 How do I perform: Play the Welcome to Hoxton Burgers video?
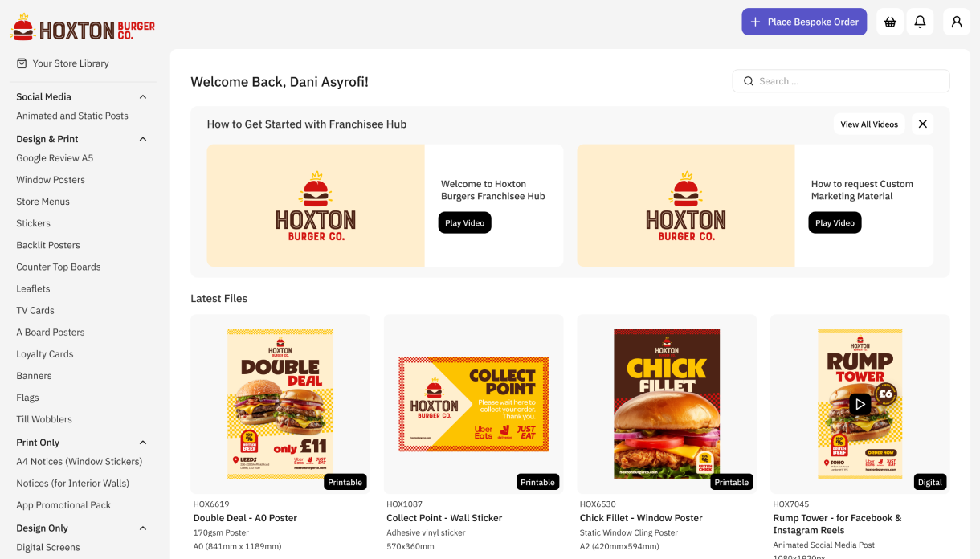point(464,222)
